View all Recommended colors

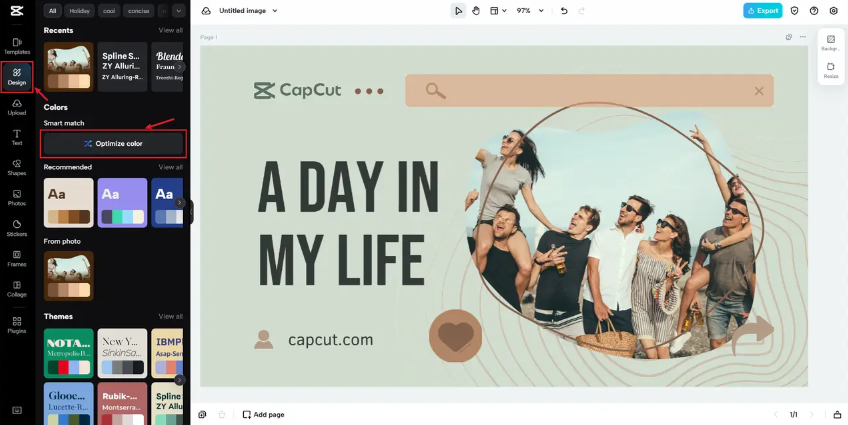coord(170,167)
